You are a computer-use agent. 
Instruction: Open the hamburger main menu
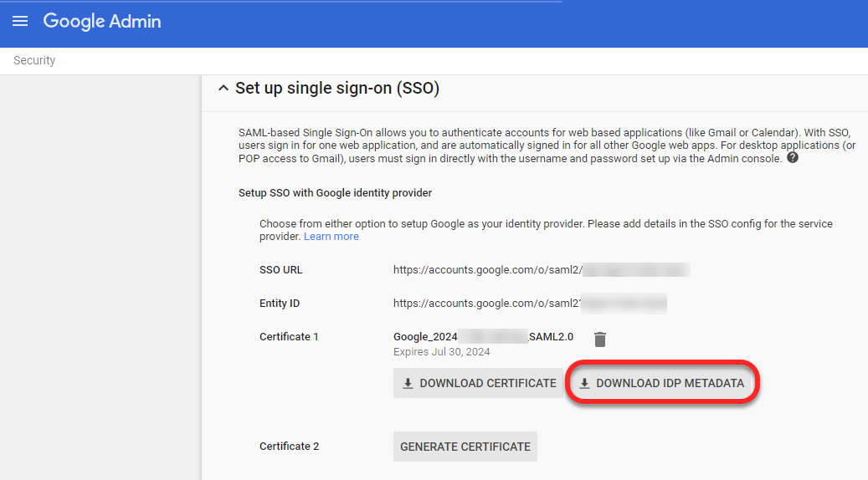pos(20,21)
